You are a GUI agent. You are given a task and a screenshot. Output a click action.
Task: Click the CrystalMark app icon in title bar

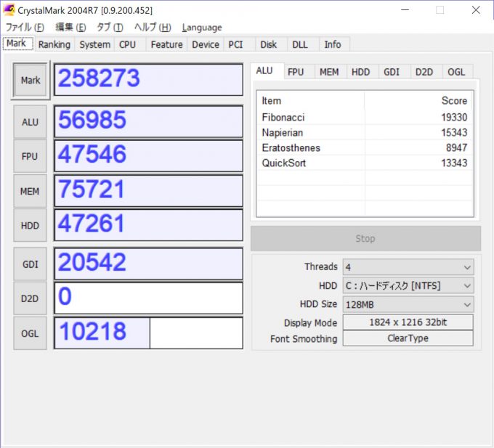pos(9,10)
